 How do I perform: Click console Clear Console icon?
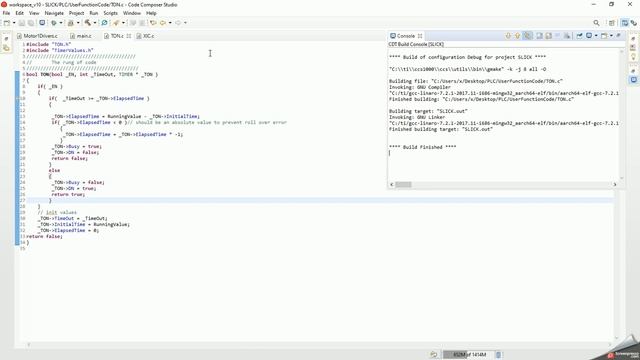pos(567,36)
